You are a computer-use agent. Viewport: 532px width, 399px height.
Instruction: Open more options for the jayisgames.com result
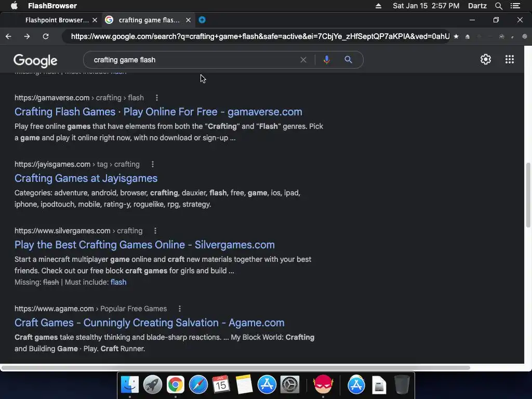click(153, 164)
